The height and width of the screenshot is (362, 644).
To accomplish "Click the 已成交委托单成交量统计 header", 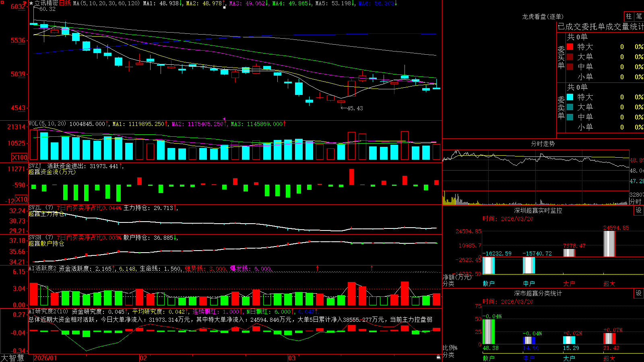I will tap(601, 27).
